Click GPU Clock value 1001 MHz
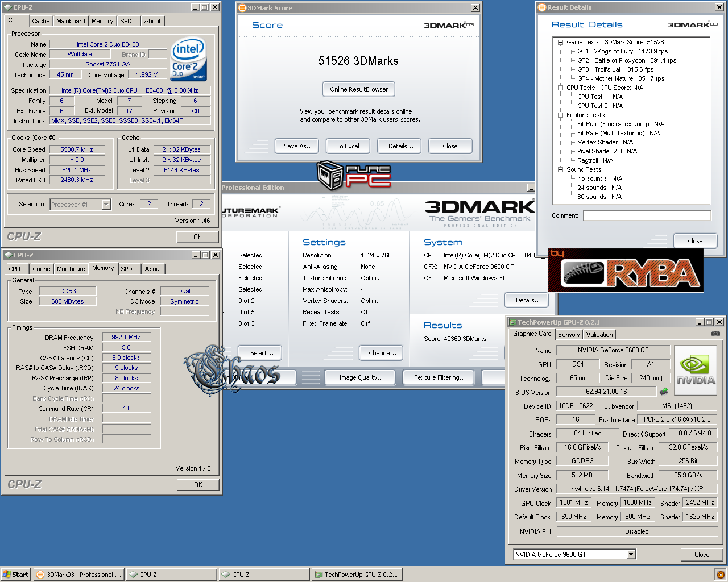This screenshot has height=582, width=728. (x=574, y=502)
